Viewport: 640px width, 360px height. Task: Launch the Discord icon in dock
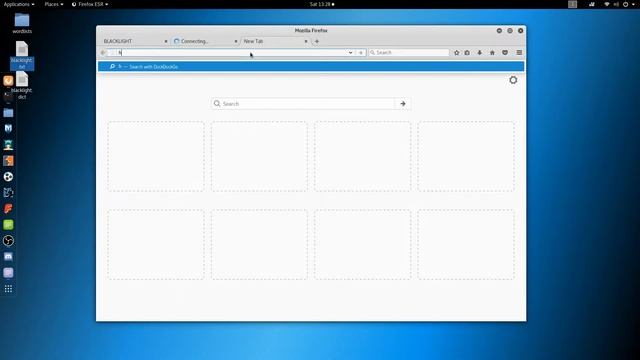(x=8, y=256)
